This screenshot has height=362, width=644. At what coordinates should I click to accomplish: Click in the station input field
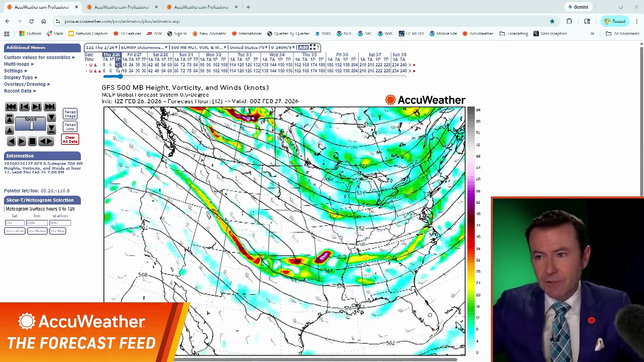[x=60, y=223]
